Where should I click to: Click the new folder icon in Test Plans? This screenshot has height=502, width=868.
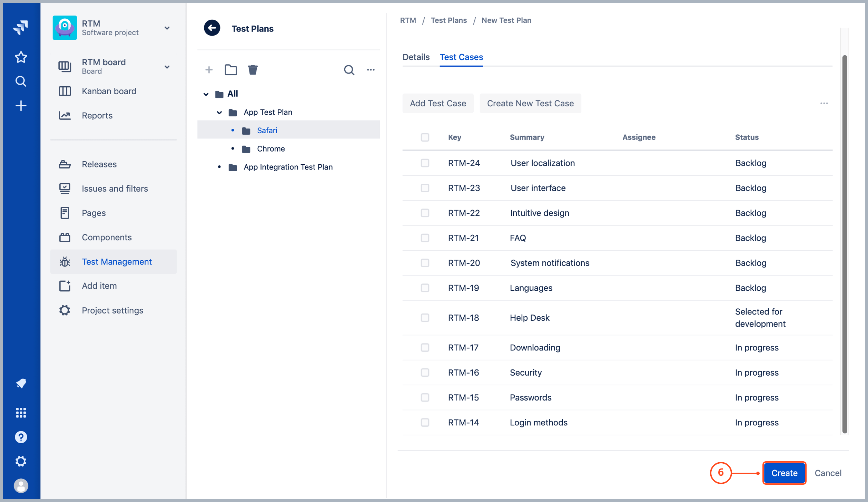click(230, 70)
